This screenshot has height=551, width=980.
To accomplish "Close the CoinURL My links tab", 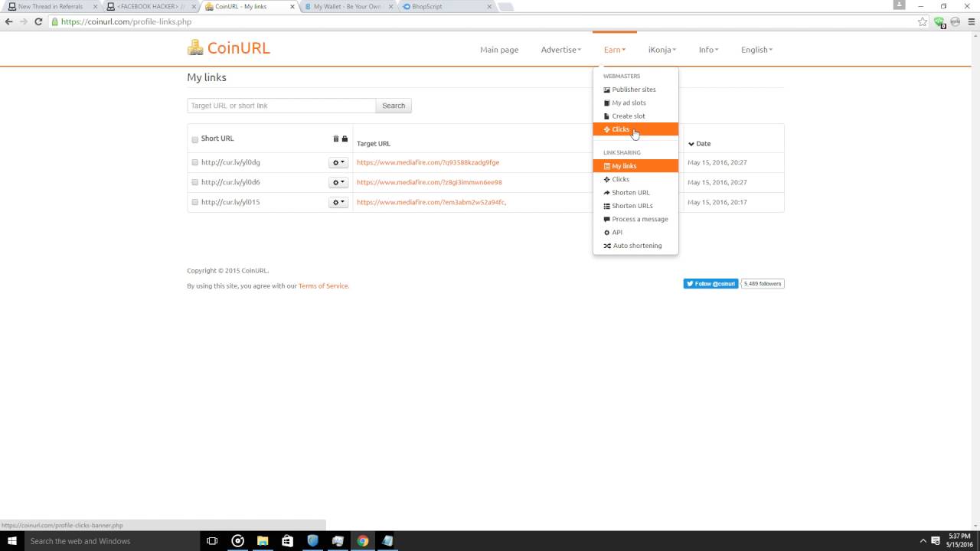I will pyautogui.click(x=292, y=6).
